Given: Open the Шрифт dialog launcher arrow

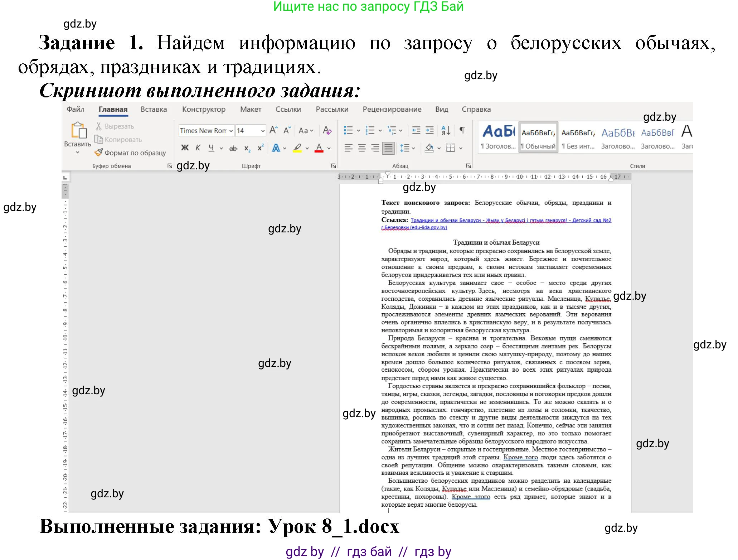Looking at the screenshot, I should pos(334,166).
